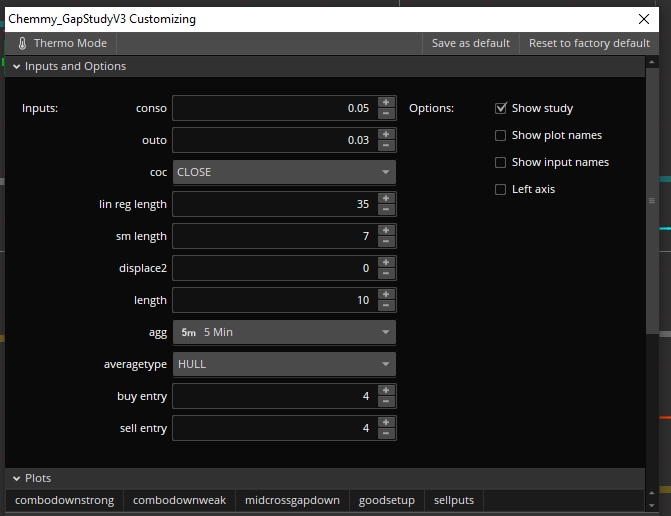Open the agg 5 Min dropdown
This screenshot has width=671, height=516.
[x=284, y=332]
